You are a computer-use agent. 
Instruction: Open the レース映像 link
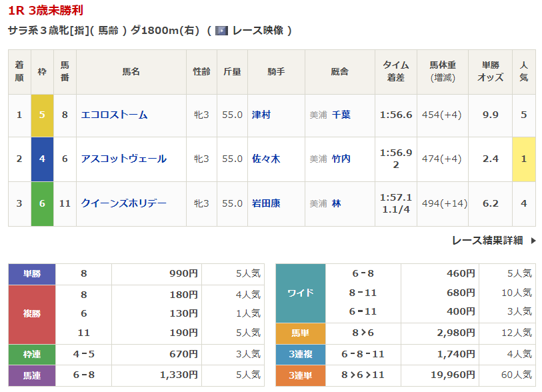point(257,31)
